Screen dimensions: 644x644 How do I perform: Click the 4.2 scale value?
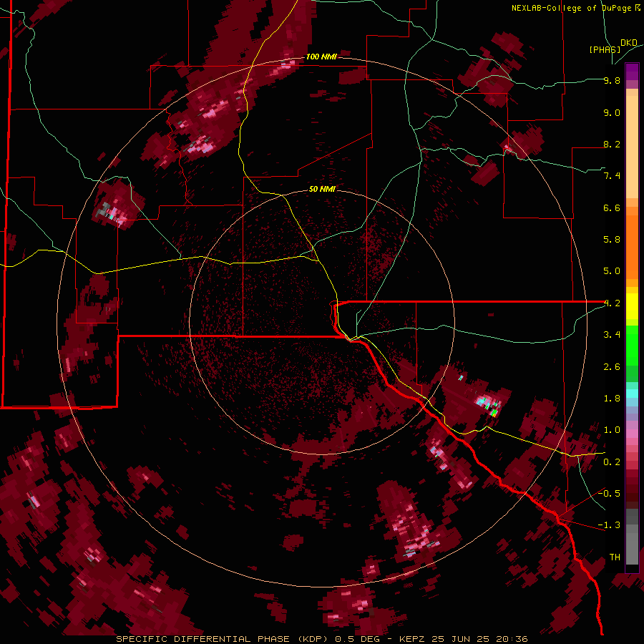[x=612, y=303]
